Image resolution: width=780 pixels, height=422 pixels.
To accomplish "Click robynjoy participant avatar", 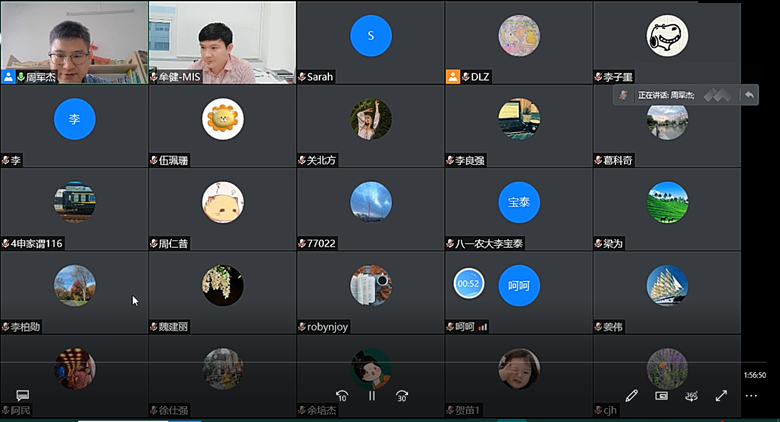I will coord(371,285).
